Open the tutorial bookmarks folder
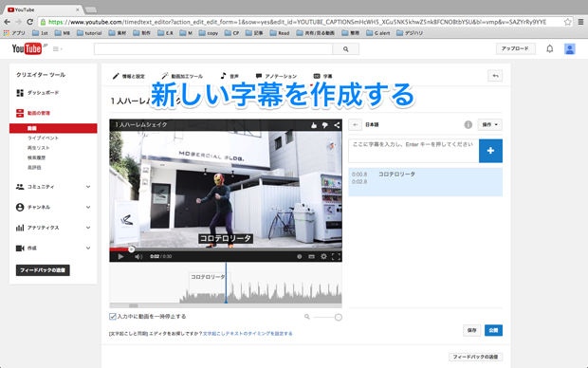Image resolution: width=588 pixels, height=368 pixels. 89,33
